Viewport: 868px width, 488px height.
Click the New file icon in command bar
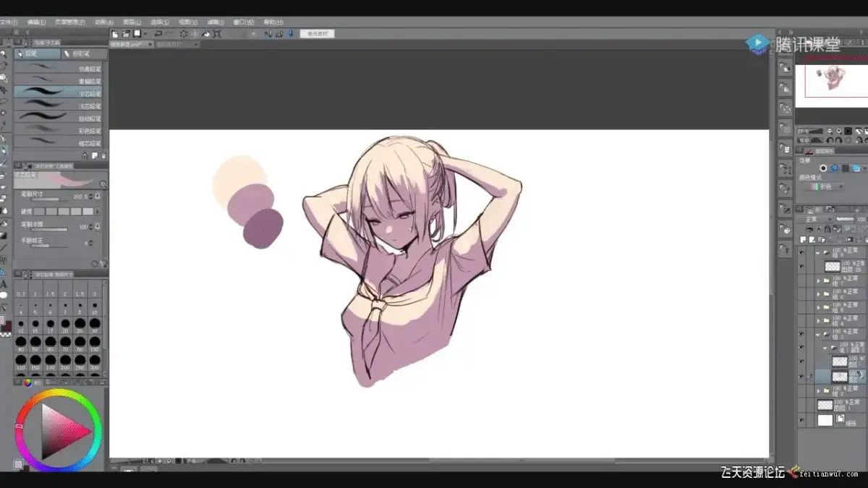click(x=115, y=34)
